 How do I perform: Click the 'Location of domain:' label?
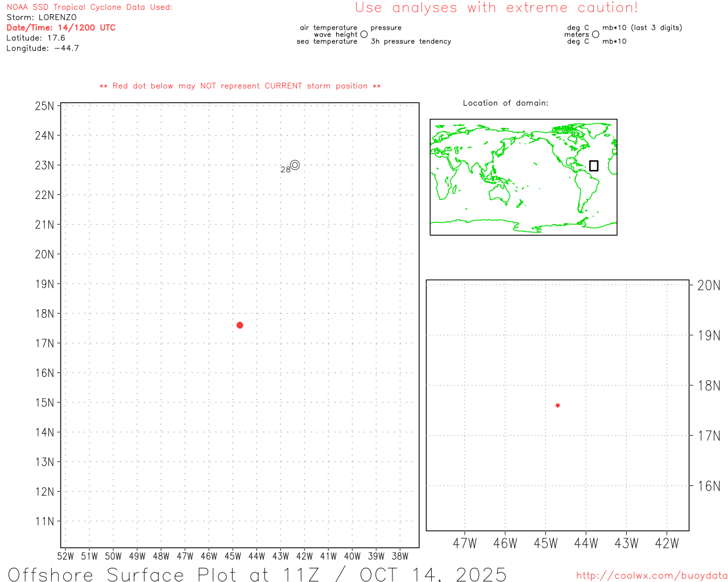pyautogui.click(x=506, y=103)
